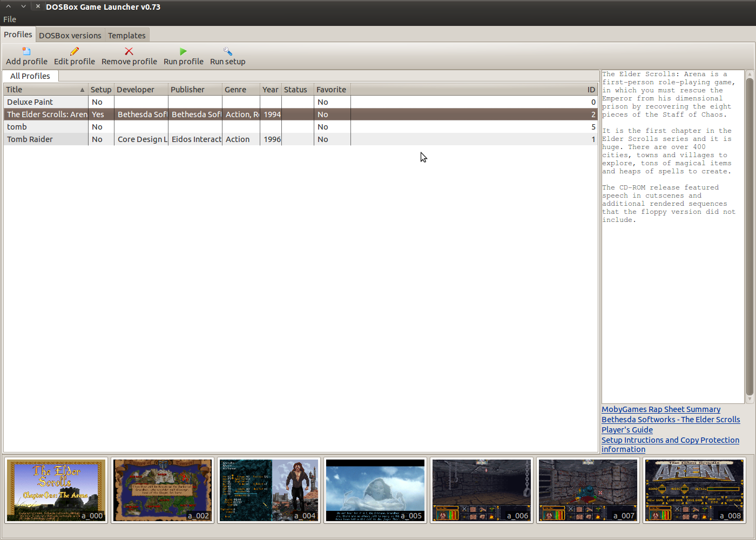Sort by the Status column header

click(x=298, y=90)
